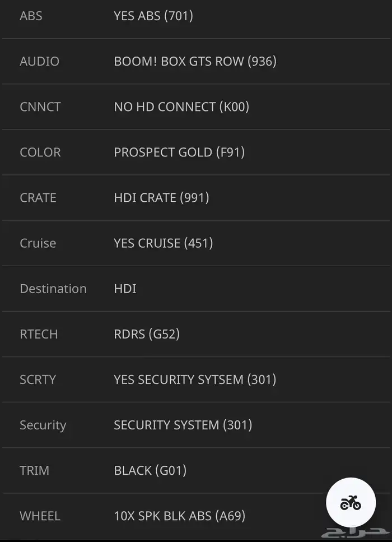The width and height of the screenshot is (392, 542).
Task: Tap the Haraj watermark logo
Action: pos(356,534)
